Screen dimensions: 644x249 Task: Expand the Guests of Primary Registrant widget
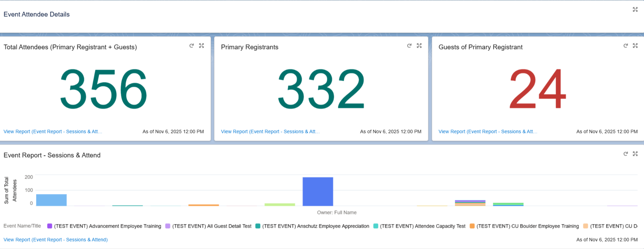point(635,46)
